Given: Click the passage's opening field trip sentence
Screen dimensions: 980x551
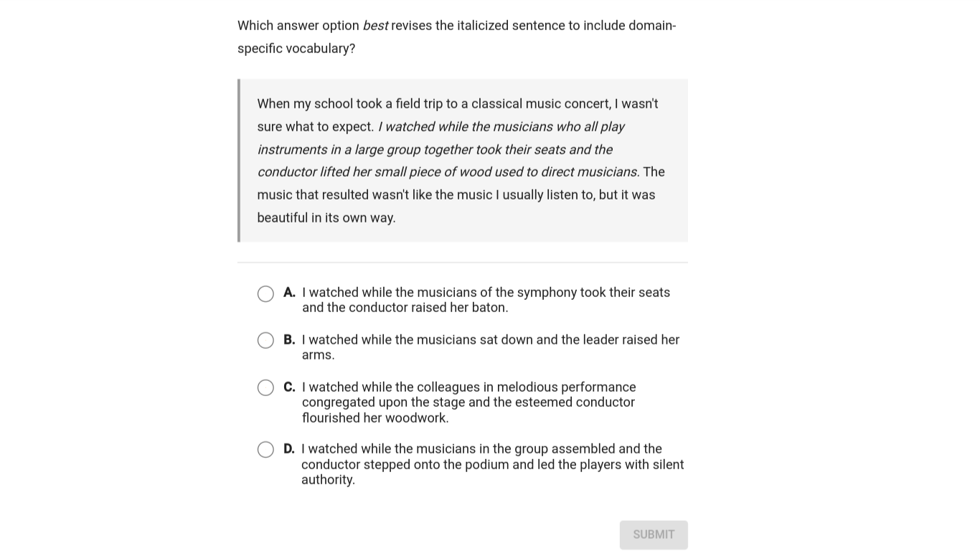Looking at the screenshot, I should pyautogui.click(x=458, y=115).
